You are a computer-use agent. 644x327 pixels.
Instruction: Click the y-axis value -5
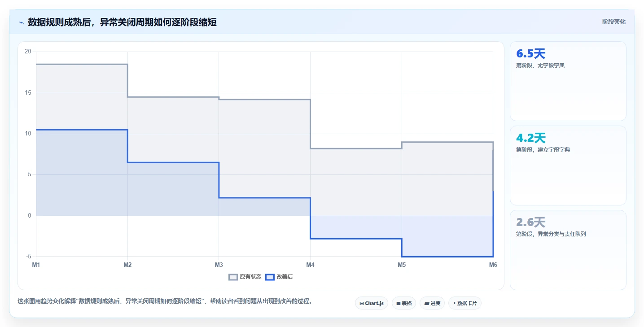[29, 257]
